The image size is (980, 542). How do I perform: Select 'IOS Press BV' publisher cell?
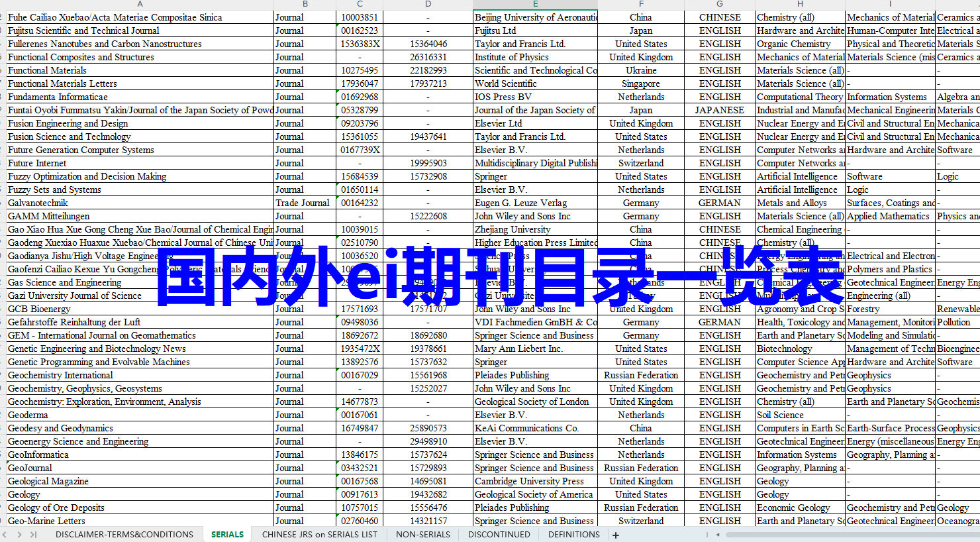535,97
